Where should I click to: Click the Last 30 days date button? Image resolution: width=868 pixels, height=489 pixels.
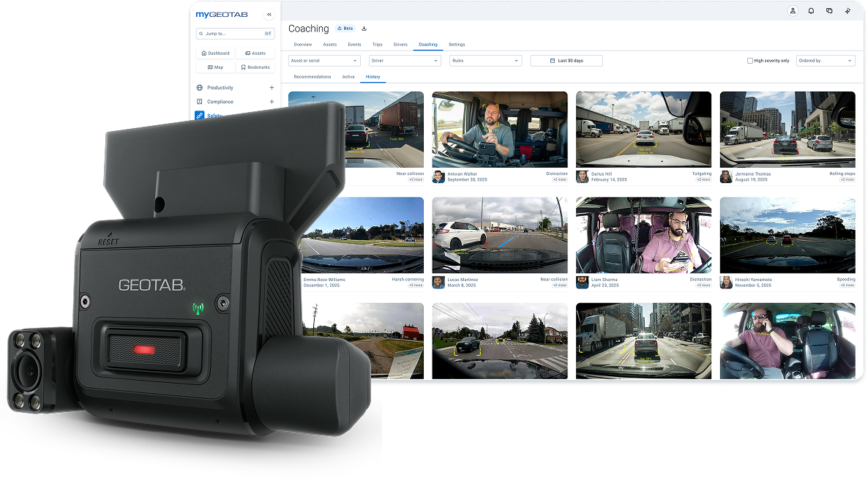(x=566, y=61)
